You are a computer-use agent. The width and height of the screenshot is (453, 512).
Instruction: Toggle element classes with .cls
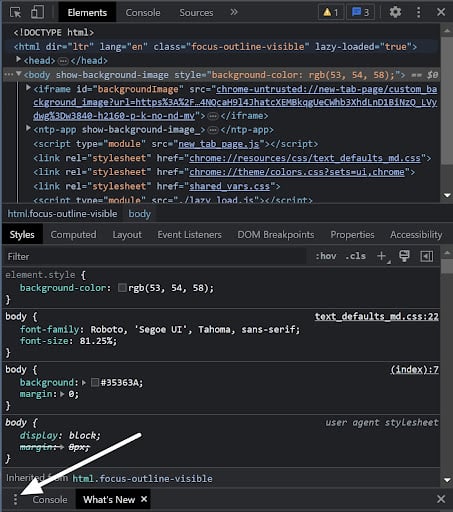356,256
